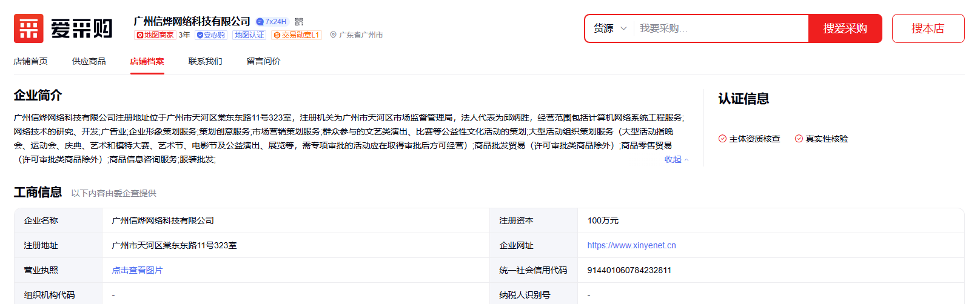
Task: Open the 7x24H chat badge
Action: tap(271, 22)
